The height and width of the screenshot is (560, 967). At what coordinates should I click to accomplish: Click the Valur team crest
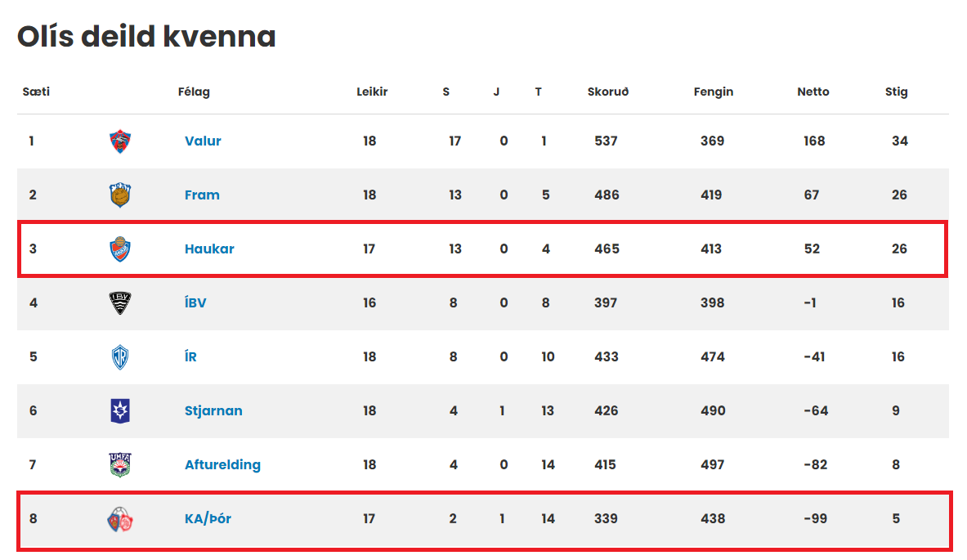coord(120,141)
